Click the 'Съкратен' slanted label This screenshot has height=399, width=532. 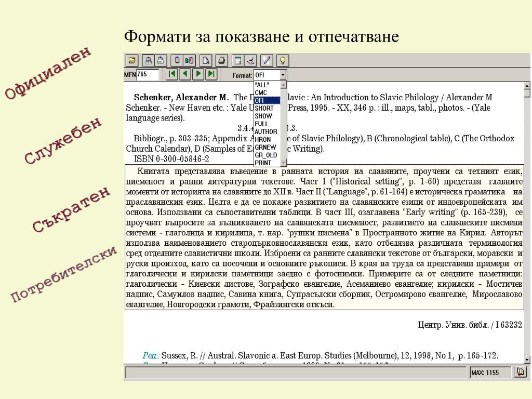[x=72, y=209]
